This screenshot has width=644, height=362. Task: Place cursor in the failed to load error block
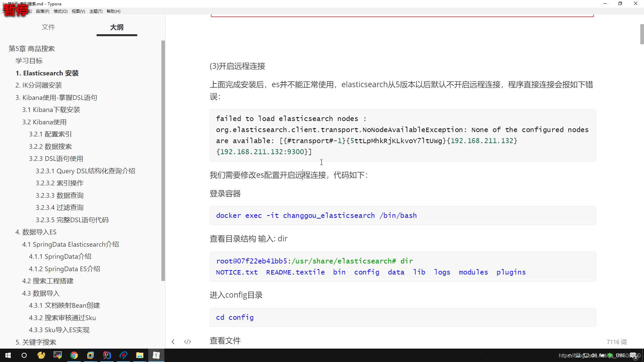pos(402,135)
